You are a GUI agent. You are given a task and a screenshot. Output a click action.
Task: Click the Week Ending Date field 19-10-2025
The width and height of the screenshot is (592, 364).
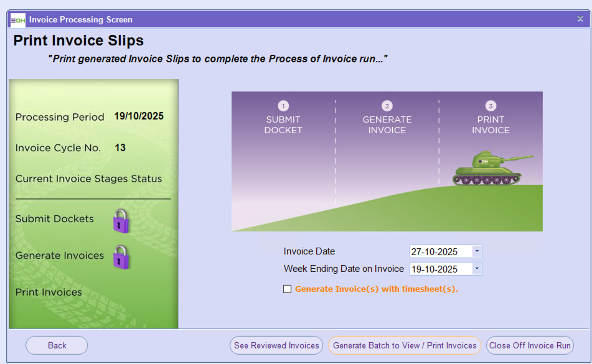point(439,269)
